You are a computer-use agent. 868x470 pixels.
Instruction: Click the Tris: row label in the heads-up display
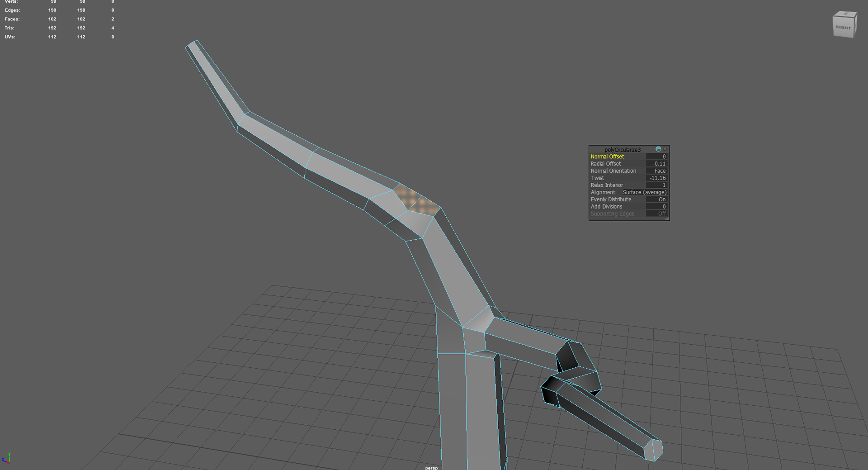(9, 28)
